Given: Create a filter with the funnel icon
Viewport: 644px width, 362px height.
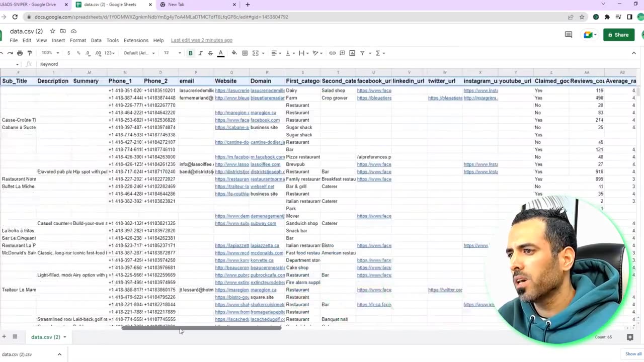Looking at the screenshot, I should 362,53.
